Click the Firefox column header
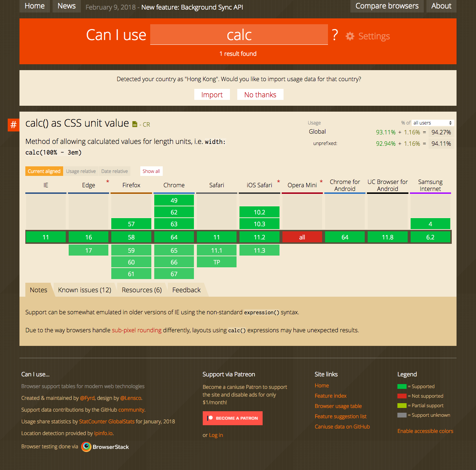 pyautogui.click(x=131, y=185)
